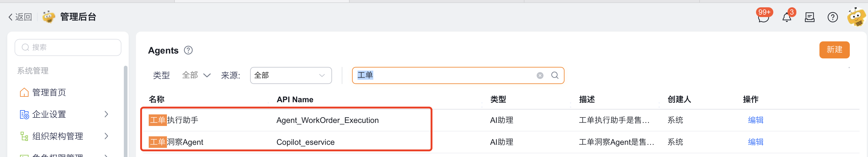Click the 返回 back link
868x157 pixels.
tap(20, 17)
